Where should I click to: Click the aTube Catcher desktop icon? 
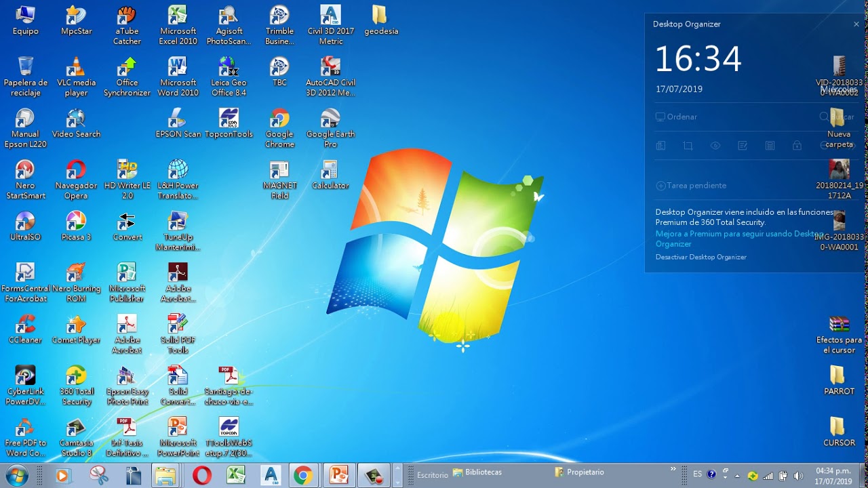127,26
